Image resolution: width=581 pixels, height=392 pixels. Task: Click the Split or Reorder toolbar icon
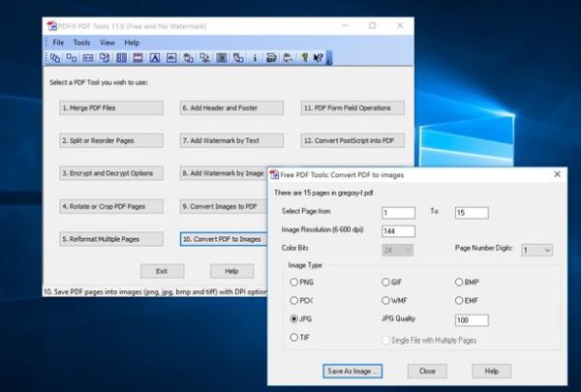coord(71,59)
